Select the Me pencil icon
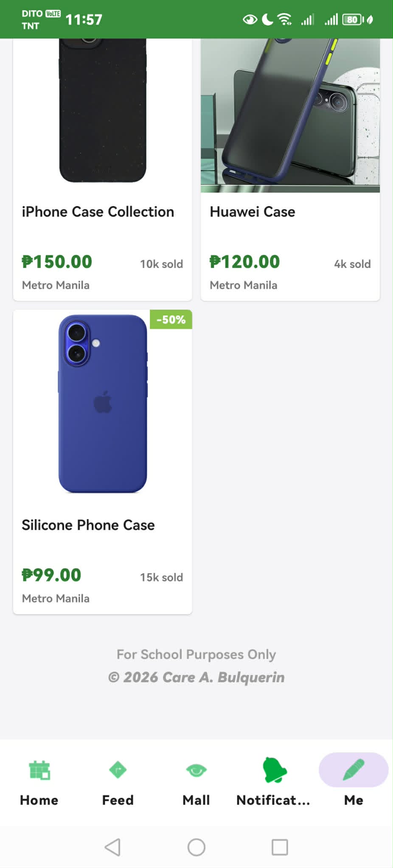Image resolution: width=393 pixels, height=868 pixels. click(x=354, y=770)
